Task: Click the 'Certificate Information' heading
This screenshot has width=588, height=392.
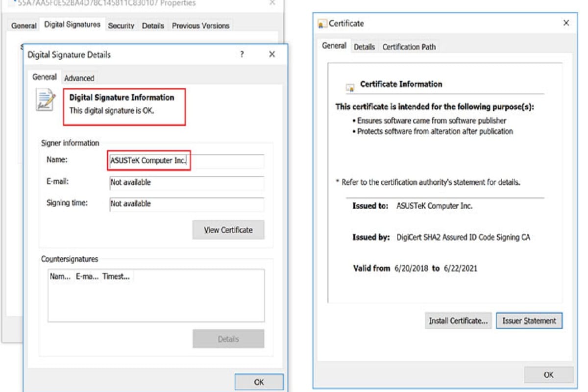Action: (x=401, y=84)
